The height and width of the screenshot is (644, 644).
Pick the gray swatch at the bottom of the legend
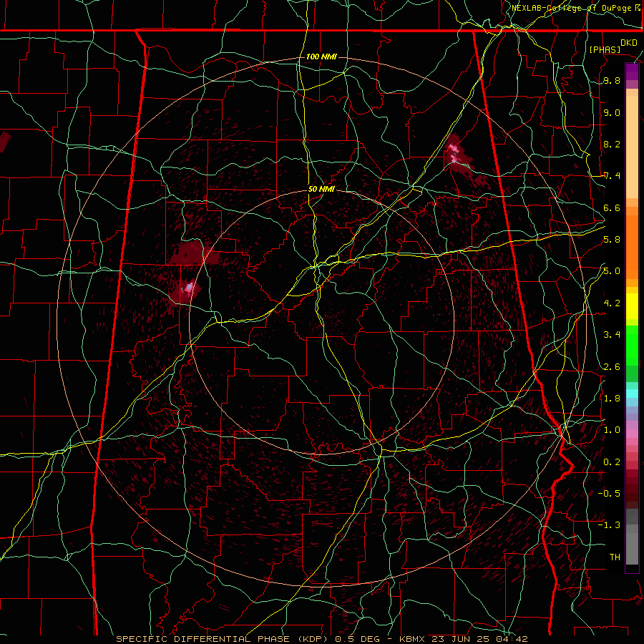click(632, 546)
